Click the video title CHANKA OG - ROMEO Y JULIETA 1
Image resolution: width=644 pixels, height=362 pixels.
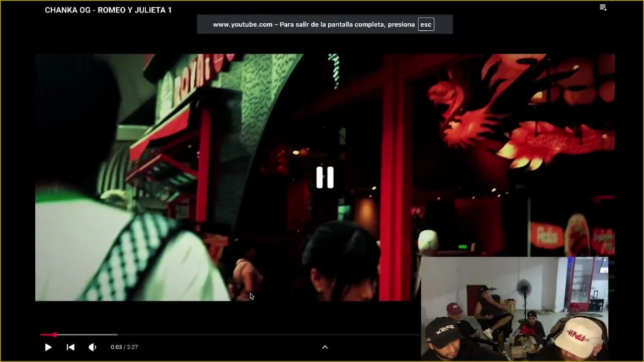click(108, 10)
